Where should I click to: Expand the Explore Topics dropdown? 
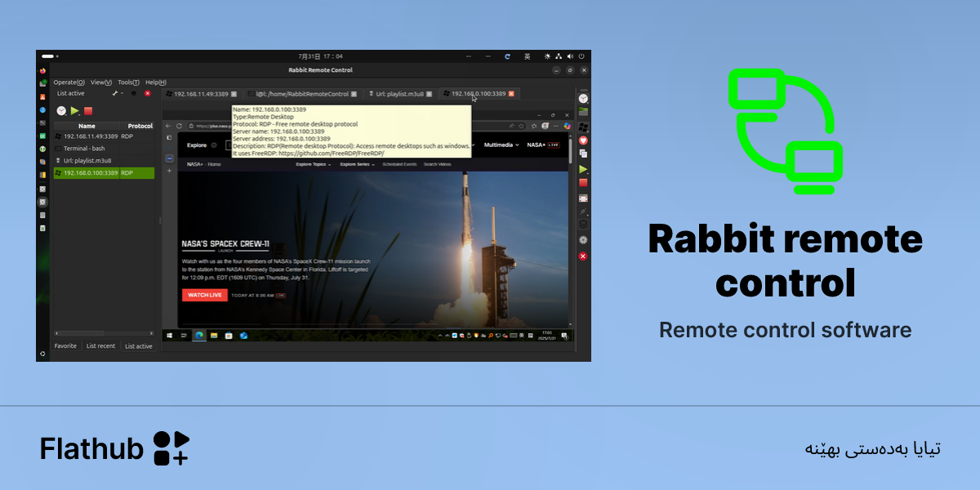click(x=313, y=164)
